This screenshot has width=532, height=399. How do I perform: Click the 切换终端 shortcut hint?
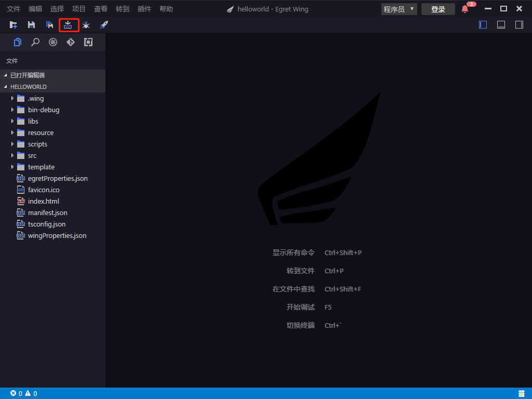pos(301,325)
